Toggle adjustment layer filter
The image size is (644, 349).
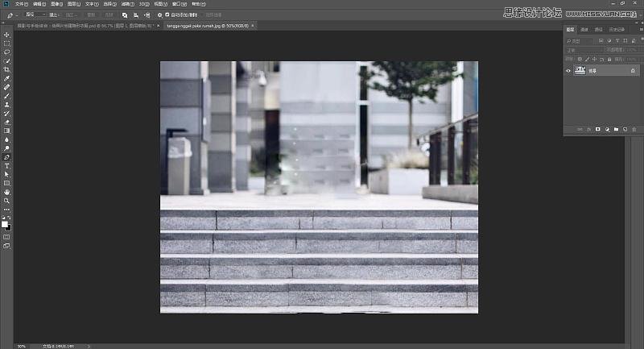(609, 40)
